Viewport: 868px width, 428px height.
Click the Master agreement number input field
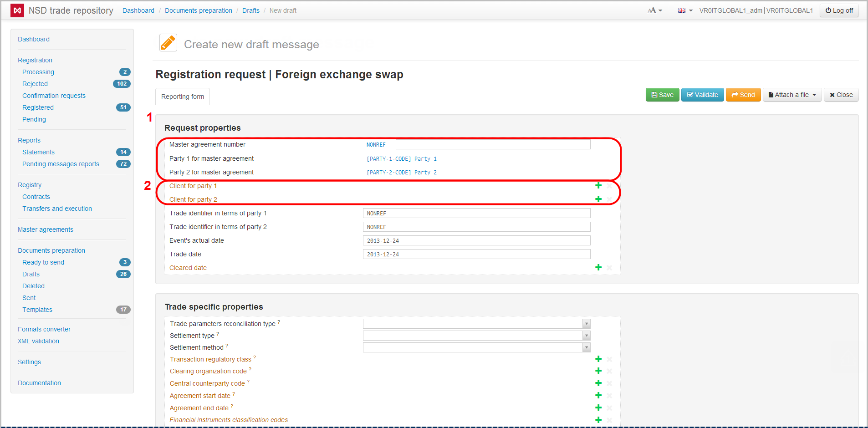[x=493, y=144]
